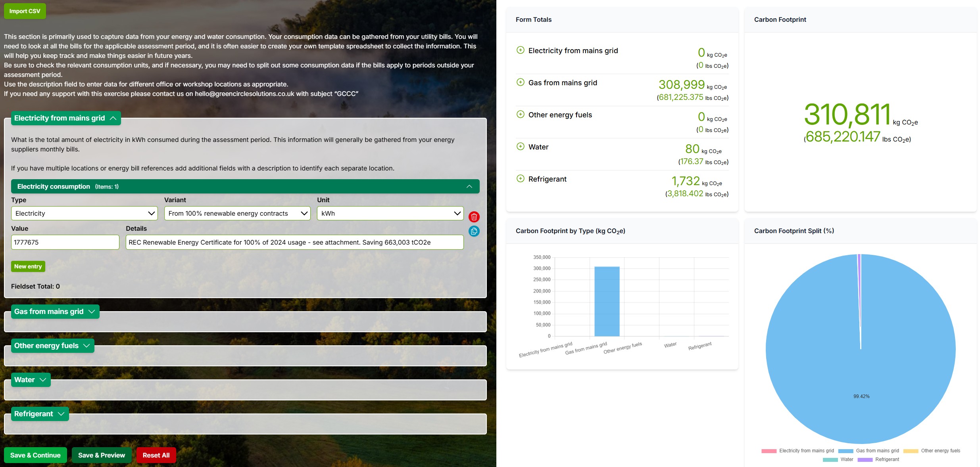The image size is (980, 467).
Task: Expand the Refrigerant section header
Action: coord(39,414)
